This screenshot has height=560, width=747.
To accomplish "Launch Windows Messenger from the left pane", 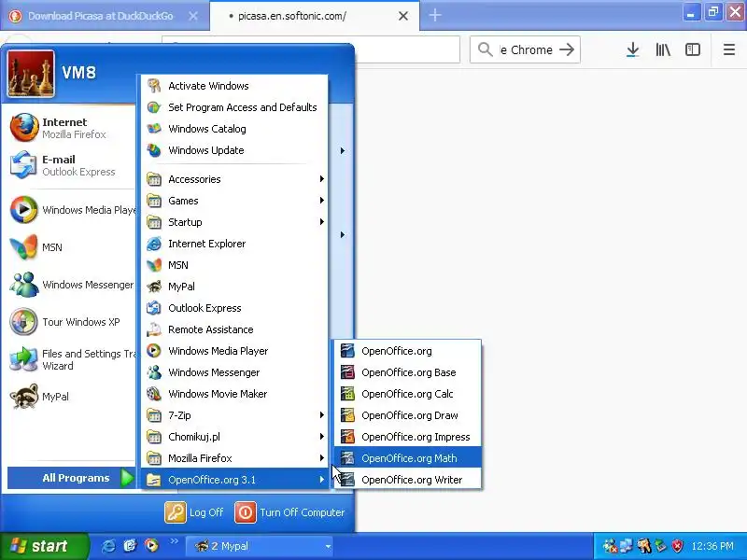I will click(x=72, y=285).
